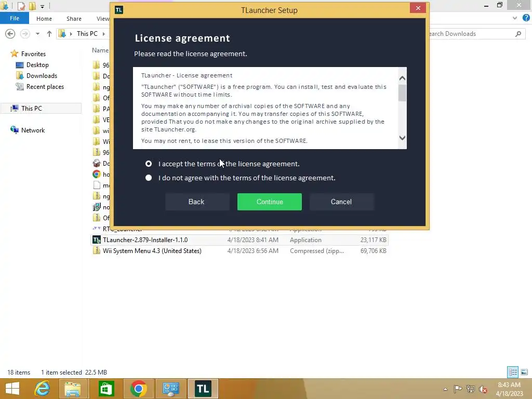Open Windows Store from taskbar

coord(106,389)
